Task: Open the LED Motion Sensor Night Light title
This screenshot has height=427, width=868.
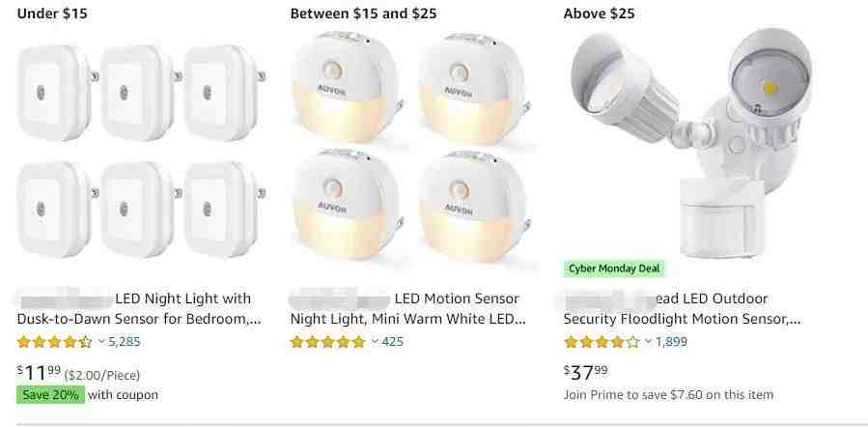Action: tap(408, 309)
